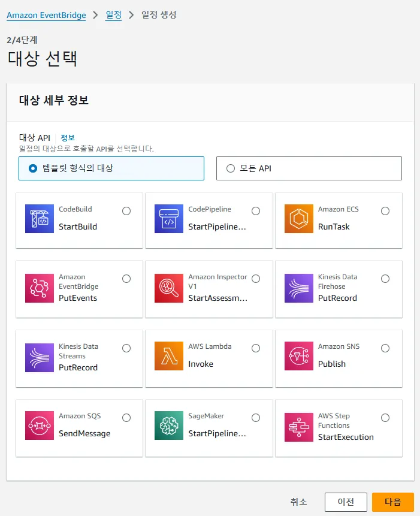Viewport: 420px width, 516px height.
Task: Click the Kinesis Data Streams label text
Action: pyautogui.click(x=78, y=351)
